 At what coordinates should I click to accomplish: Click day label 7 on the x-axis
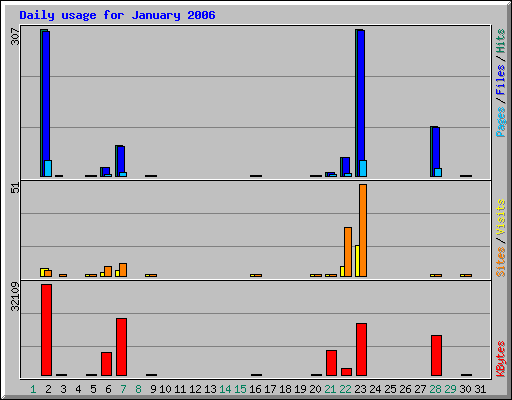tap(123, 389)
